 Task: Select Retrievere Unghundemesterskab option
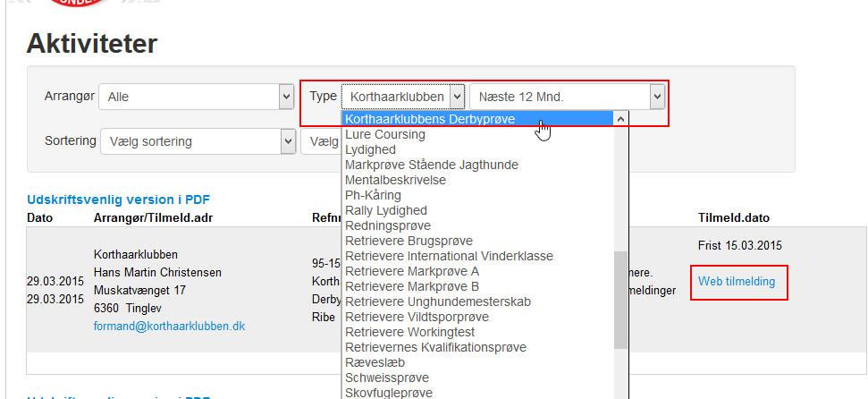tap(477, 301)
